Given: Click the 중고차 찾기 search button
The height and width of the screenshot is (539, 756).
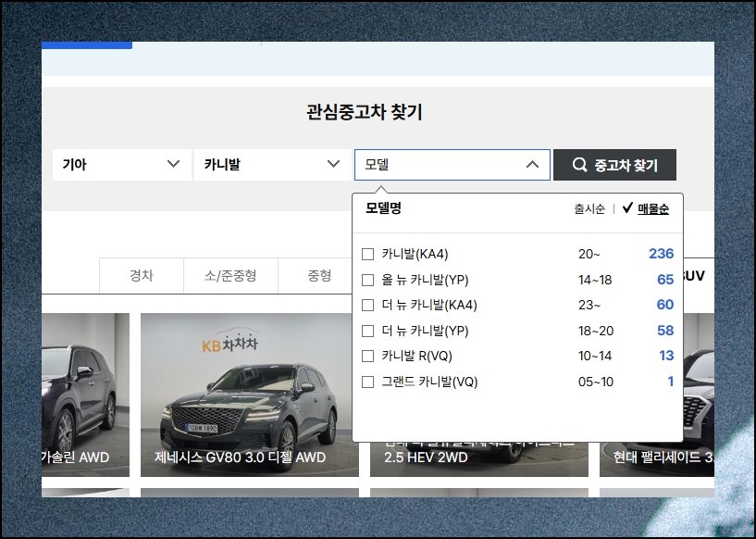Looking at the screenshot, I should [x=614, y=165].
